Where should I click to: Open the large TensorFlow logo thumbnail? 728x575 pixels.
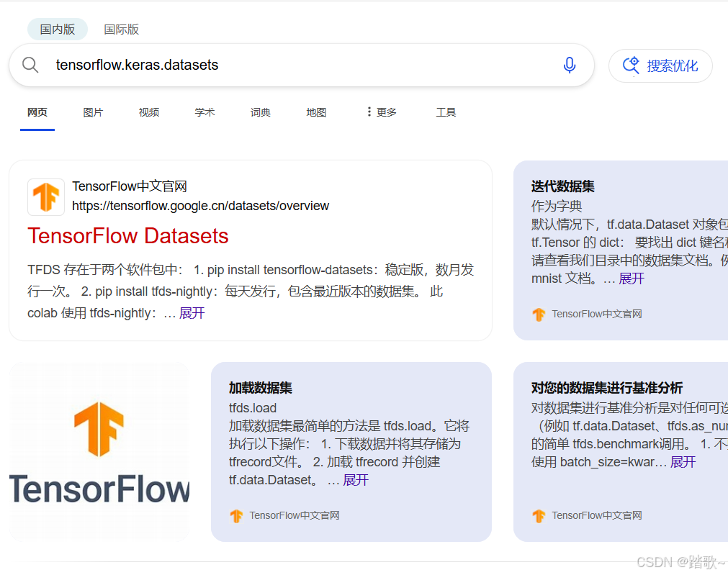click(99, 452)
